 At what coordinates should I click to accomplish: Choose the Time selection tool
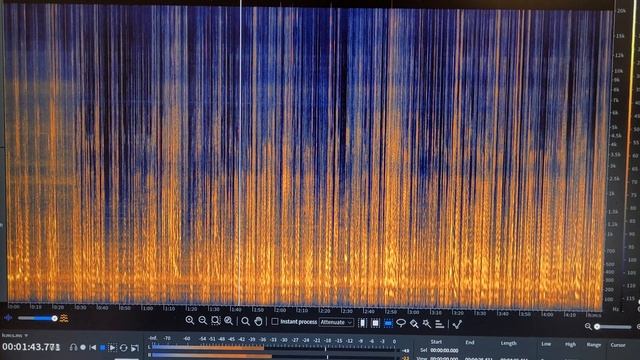point(362,323)
